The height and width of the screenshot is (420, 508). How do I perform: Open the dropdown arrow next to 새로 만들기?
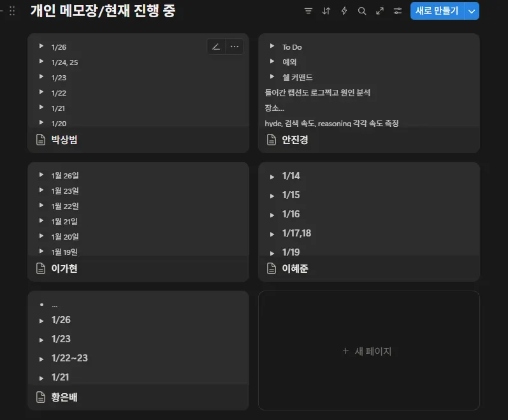[x=472, y=11]
